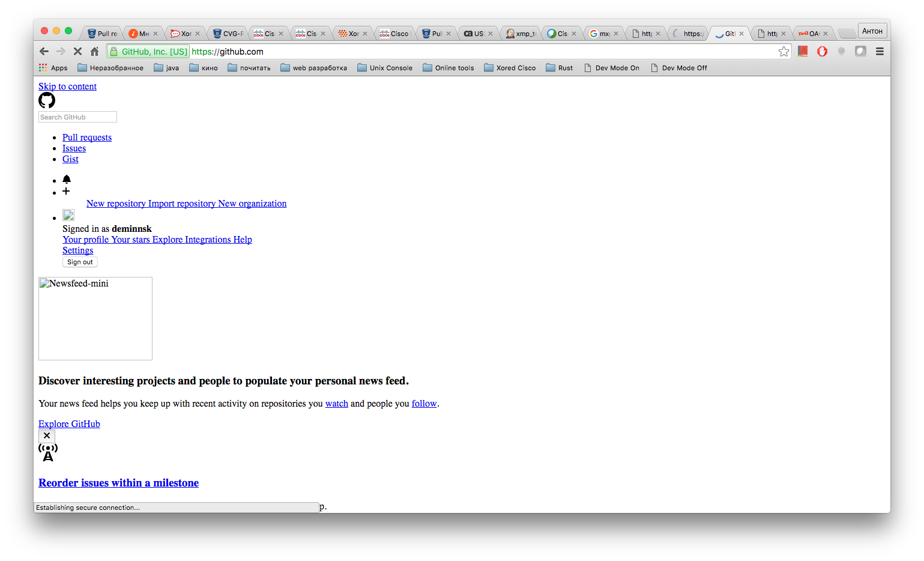This screenshot has height=561, width=924.
Task: Click the green lock GitHub, Inc. certificate badge
Action: point(148,52)
